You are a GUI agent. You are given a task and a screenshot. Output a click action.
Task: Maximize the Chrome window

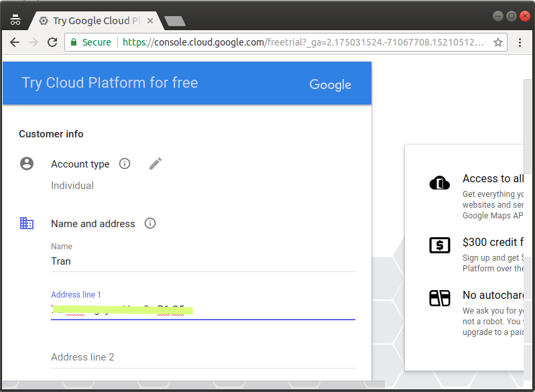(511, 16)
